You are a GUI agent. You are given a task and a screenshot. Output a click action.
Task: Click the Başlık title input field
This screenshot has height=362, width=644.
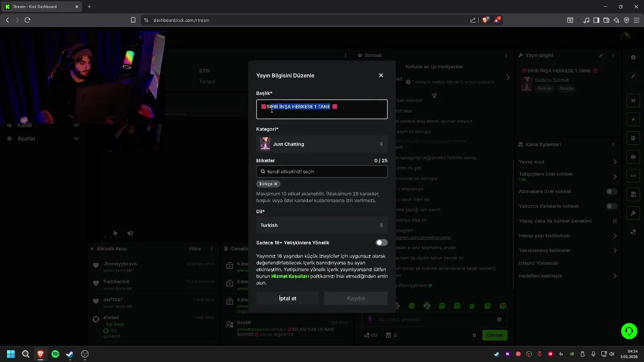(x=322, y=109)
